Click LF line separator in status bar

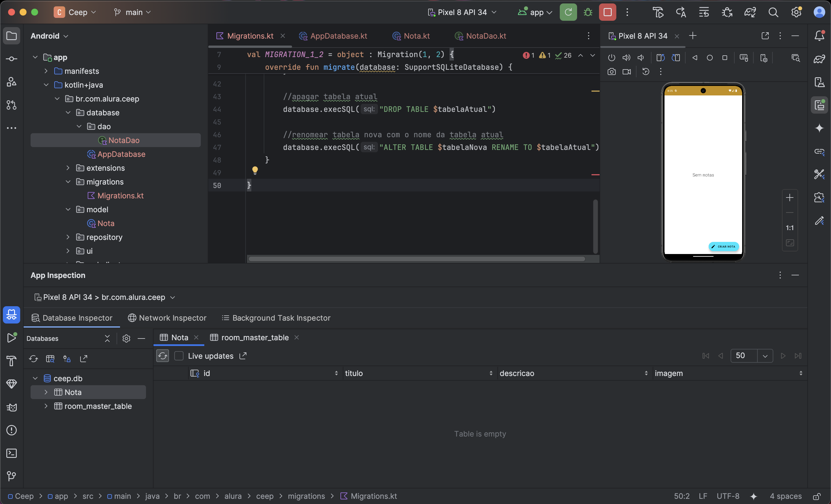[703, 496]
